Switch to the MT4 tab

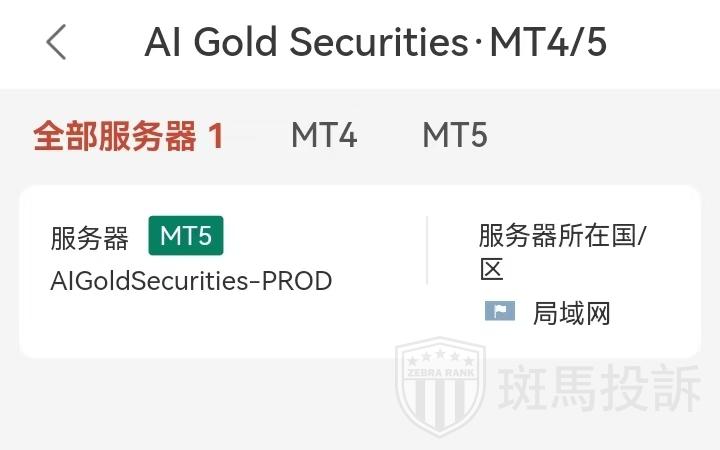tap(323, 135)
